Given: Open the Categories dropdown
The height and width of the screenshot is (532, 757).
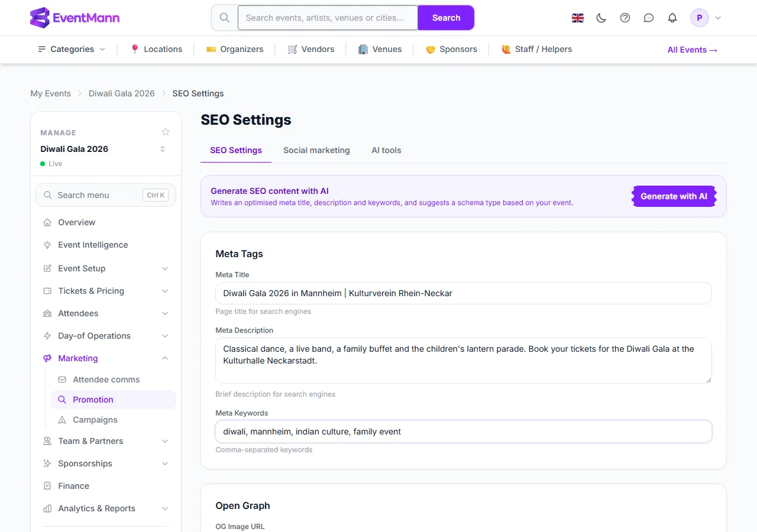Looking at the screenshot, I should pos(72,49).
